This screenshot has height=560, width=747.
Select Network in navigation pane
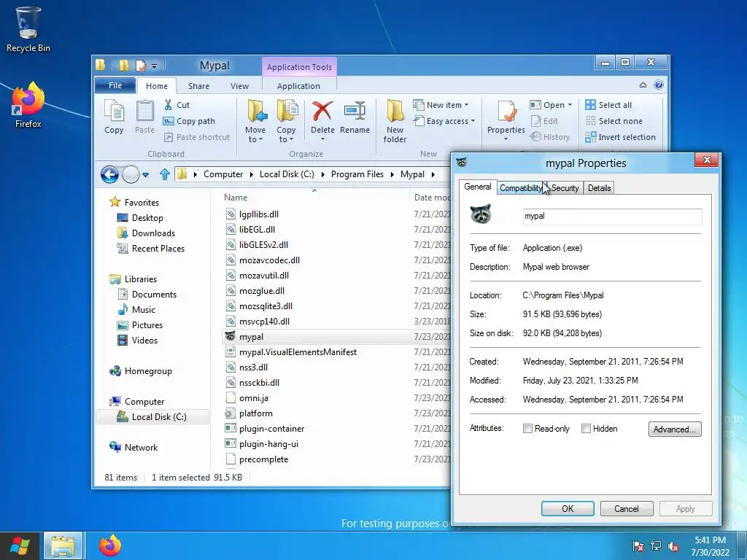tap(141, 447)
